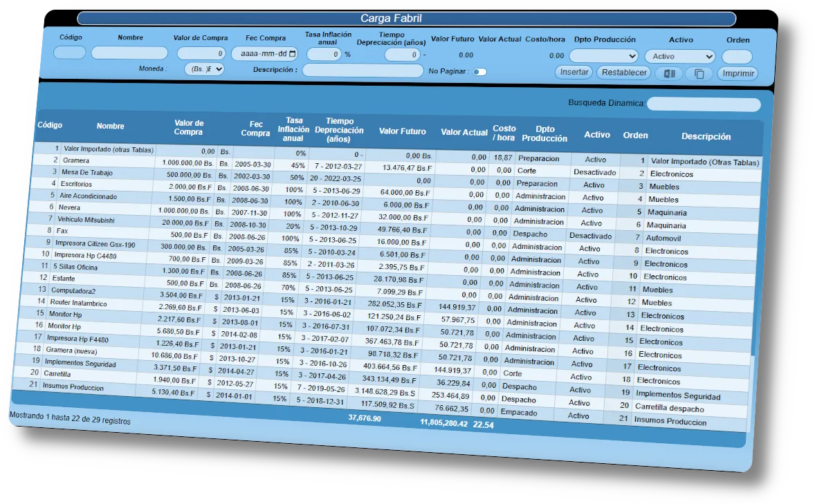Open the Dpto Producción dropdown
Image resolution: width=815 pixels, height=504 pixels.
tap(603, 56)
